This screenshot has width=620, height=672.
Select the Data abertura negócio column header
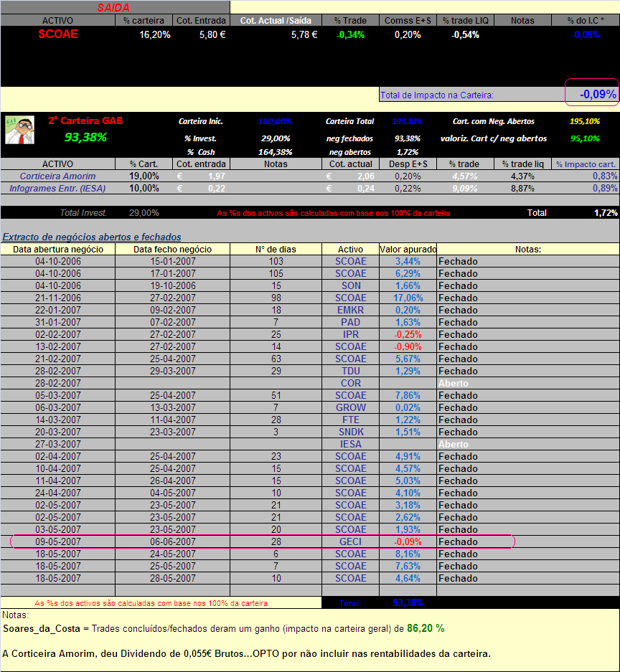[x=57, y=249]
